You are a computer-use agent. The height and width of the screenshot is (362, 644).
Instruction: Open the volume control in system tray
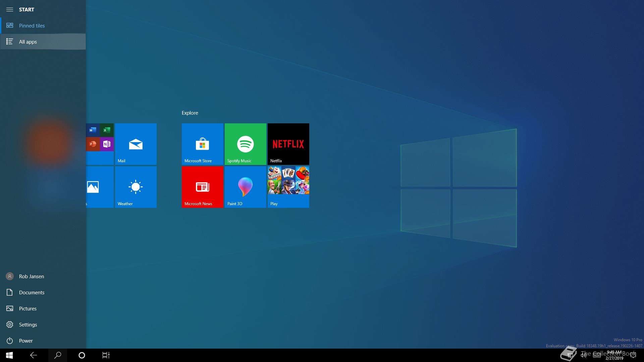click(584, 355)
